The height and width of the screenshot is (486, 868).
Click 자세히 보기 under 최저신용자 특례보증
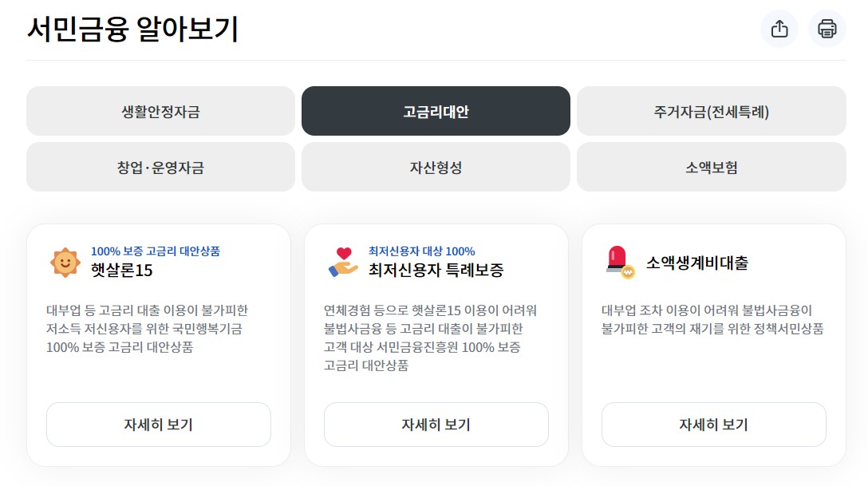(x=436, y=425)
